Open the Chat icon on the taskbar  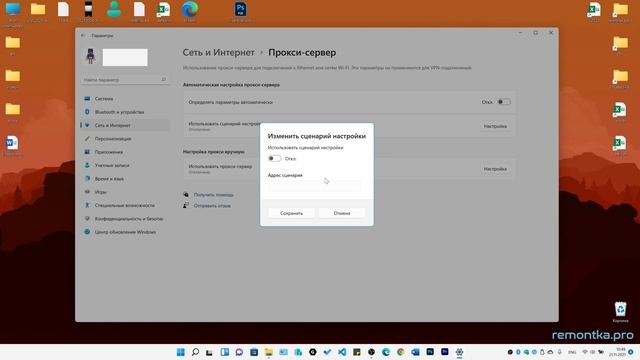pyautogui.click(x=239, y=352)
